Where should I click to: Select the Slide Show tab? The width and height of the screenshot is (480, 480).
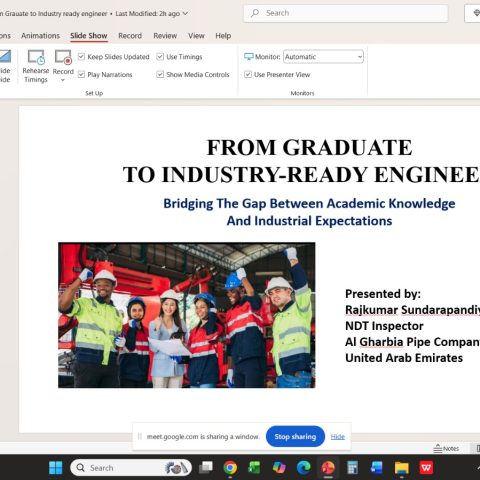tap(89, 36)
